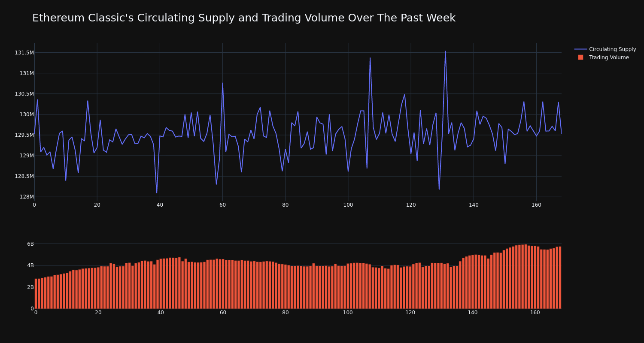644x343 pixels.
Task: Click the red Trading Volume legend swatch
Action: tap(580, 57)
